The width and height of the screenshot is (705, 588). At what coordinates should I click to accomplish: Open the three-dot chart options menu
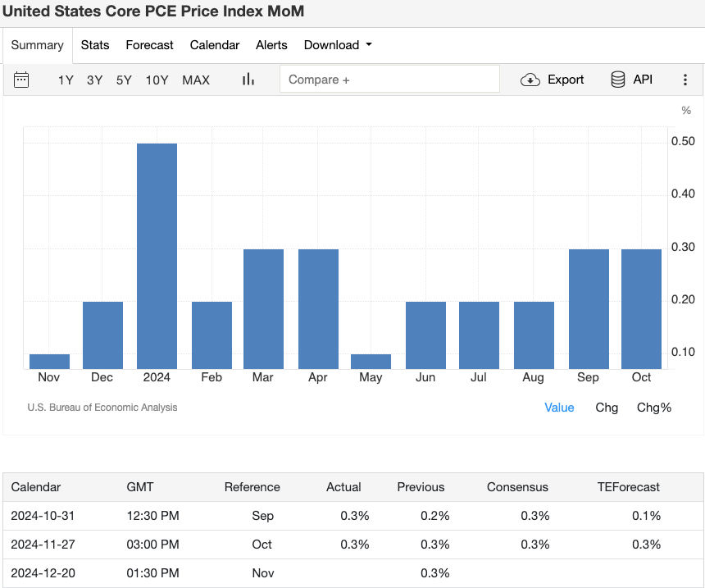click(685, 80)
